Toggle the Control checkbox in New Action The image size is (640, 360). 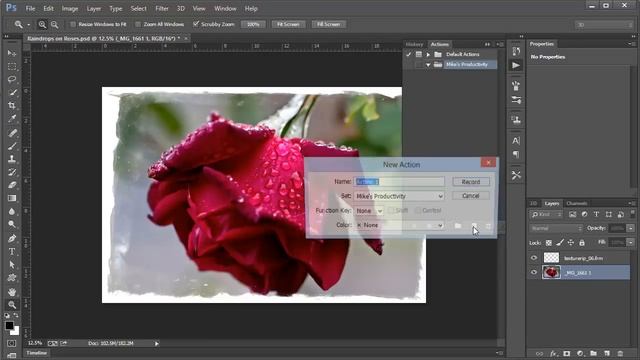418,211
